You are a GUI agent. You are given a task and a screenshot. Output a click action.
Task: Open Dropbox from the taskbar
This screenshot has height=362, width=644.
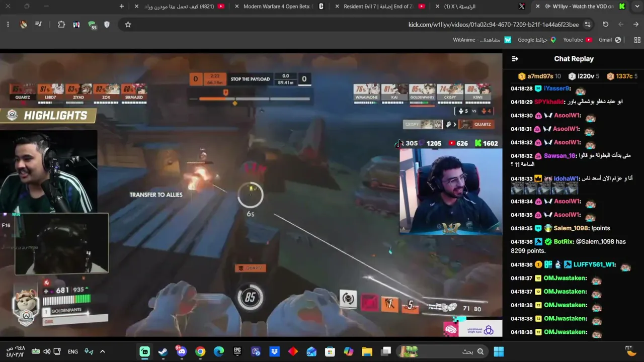274,351
